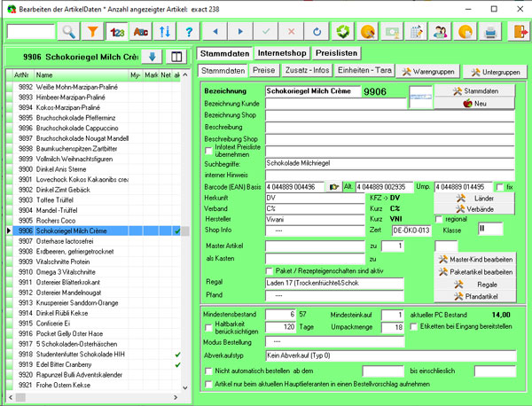The height and width of the screenshot is (406, 532).
Task: Check Etiketten bei Eingang bereitstellen
Action: (413, 326)
